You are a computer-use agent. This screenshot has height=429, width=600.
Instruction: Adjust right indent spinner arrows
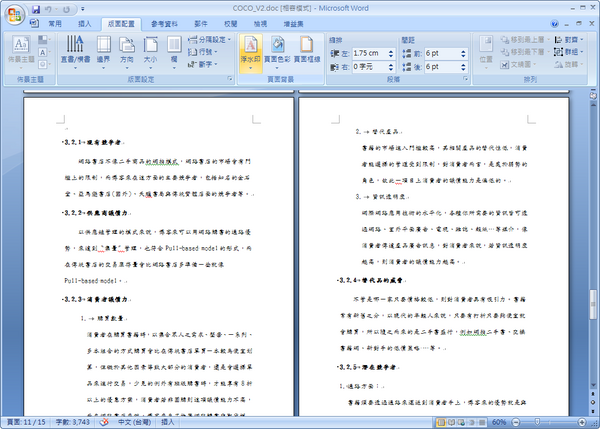point(391,67)
